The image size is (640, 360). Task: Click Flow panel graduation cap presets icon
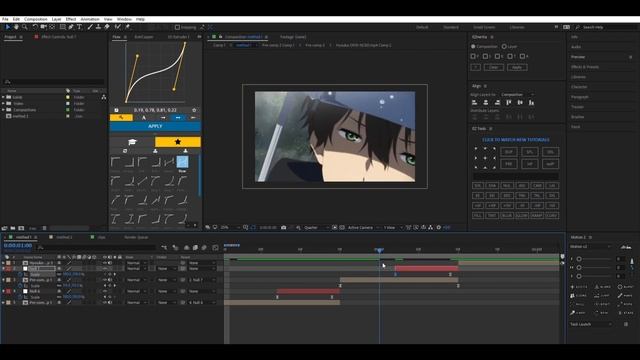(x=132, y=142)
